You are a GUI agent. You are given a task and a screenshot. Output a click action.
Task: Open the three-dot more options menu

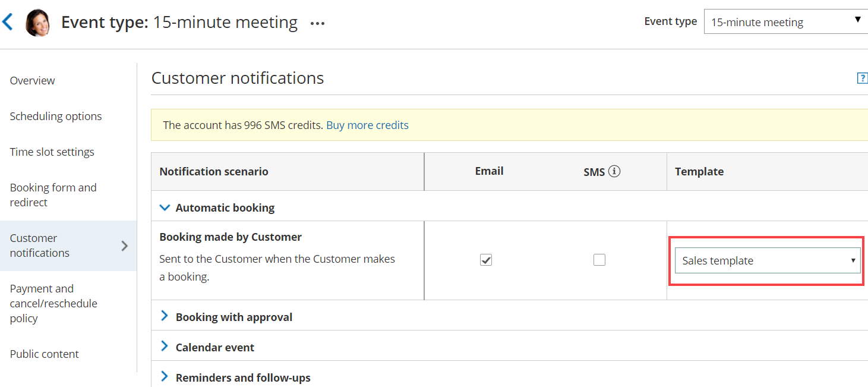[318, 24]
